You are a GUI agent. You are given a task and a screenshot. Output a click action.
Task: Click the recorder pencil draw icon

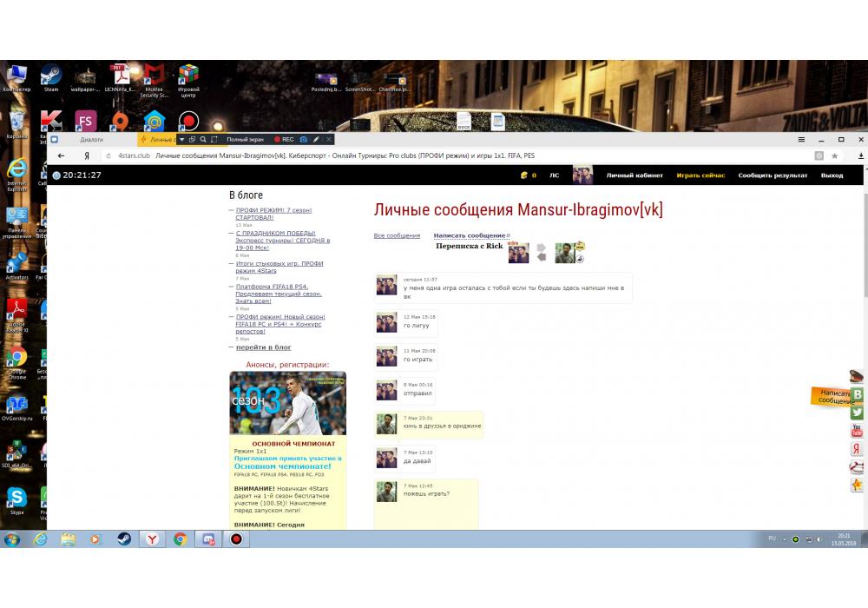(x=316, y=140)
